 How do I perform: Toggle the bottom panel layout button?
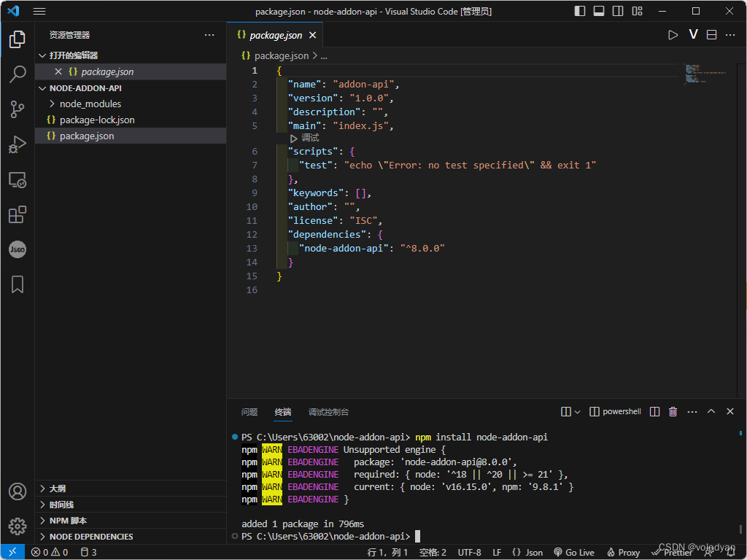tap(599, 11)
